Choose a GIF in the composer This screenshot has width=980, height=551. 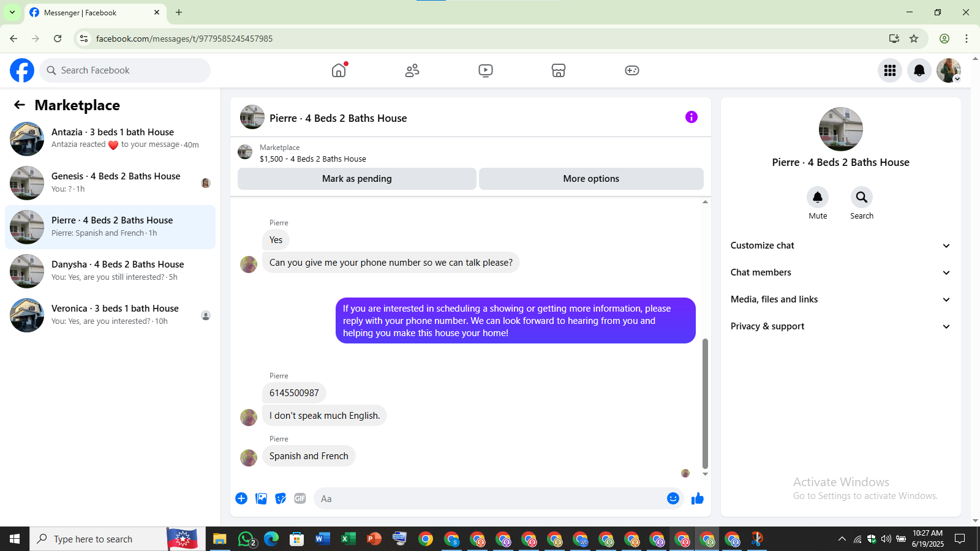coord(300,498)
